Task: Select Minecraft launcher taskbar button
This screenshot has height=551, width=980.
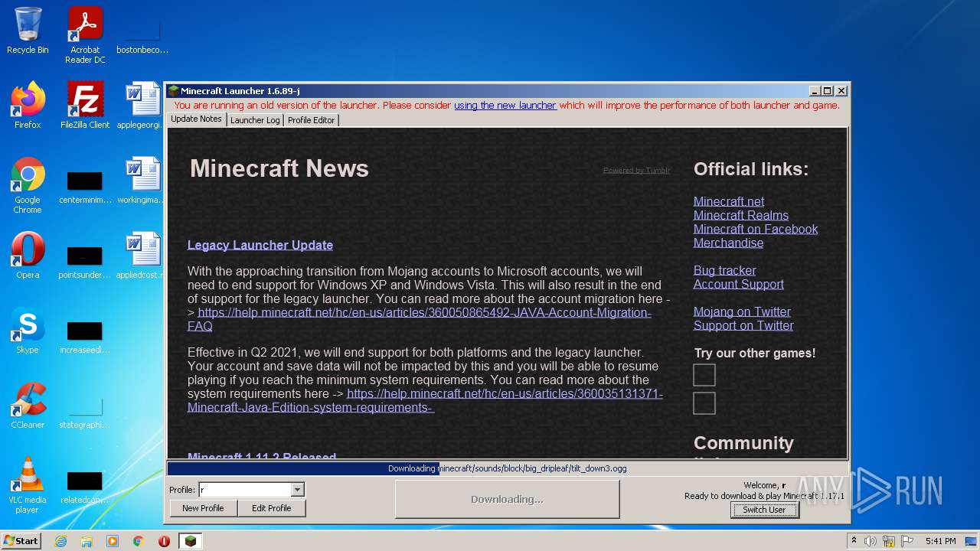Action: point(191,541)
